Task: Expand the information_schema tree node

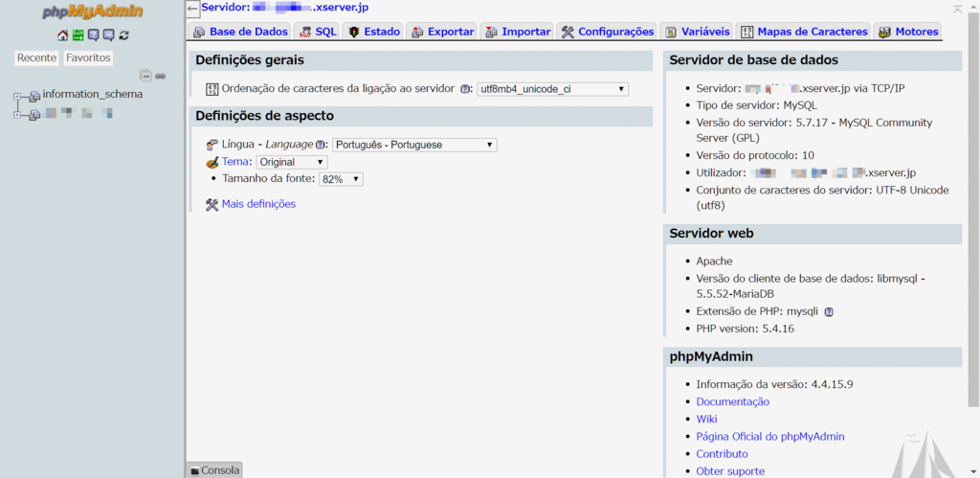Action: 17,97
